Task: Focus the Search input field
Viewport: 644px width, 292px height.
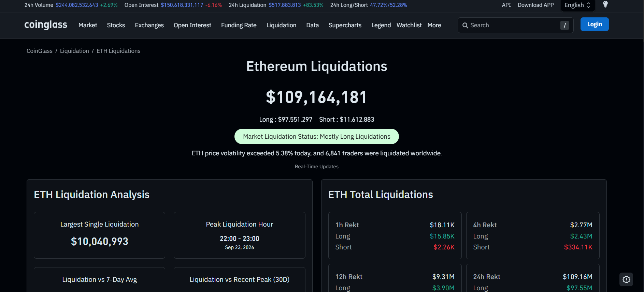Action: point(515,25)
